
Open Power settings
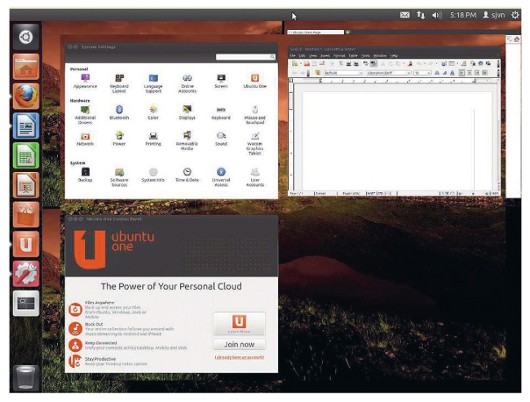coord(119,139)
